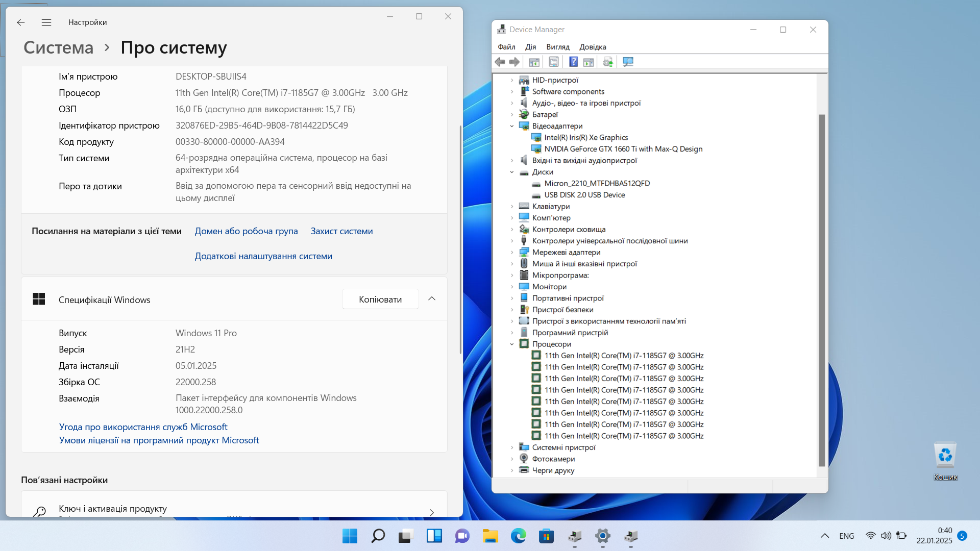Click the Клавіатури keyboard icon
Image resolution: width=980 pixels, height=551 pixels.
[x=524, y=206]
